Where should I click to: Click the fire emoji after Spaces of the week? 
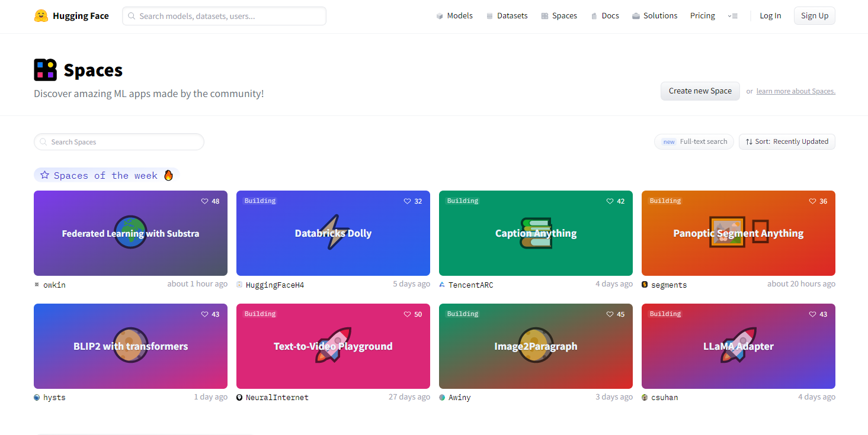coord(168,175)
